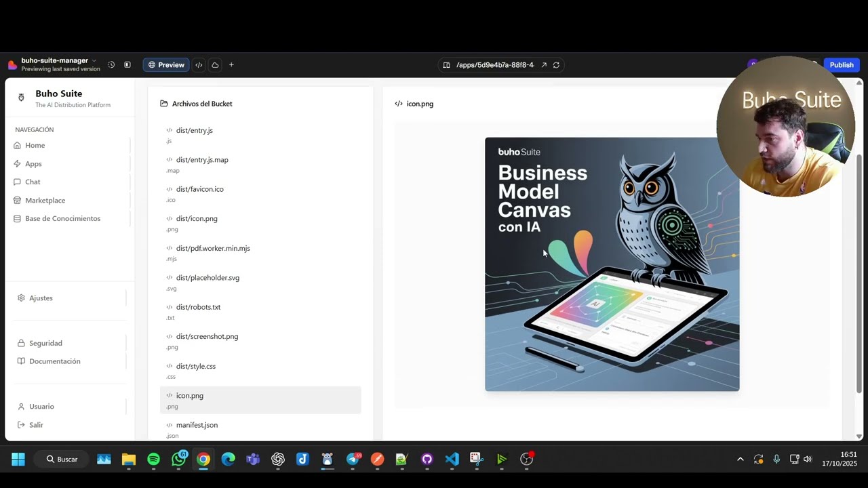
Task: Open WhatsApp from taskbar
Action: [178, 460]
